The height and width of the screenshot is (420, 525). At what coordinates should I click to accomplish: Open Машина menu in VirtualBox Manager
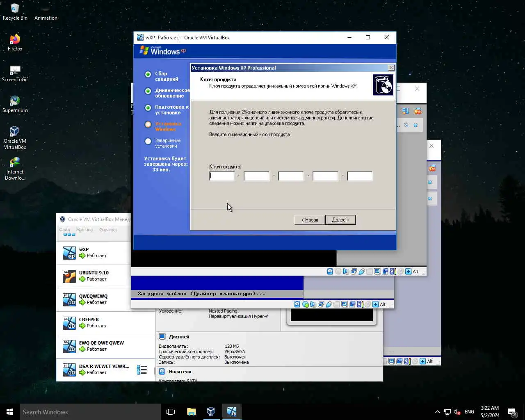point(84,230)
